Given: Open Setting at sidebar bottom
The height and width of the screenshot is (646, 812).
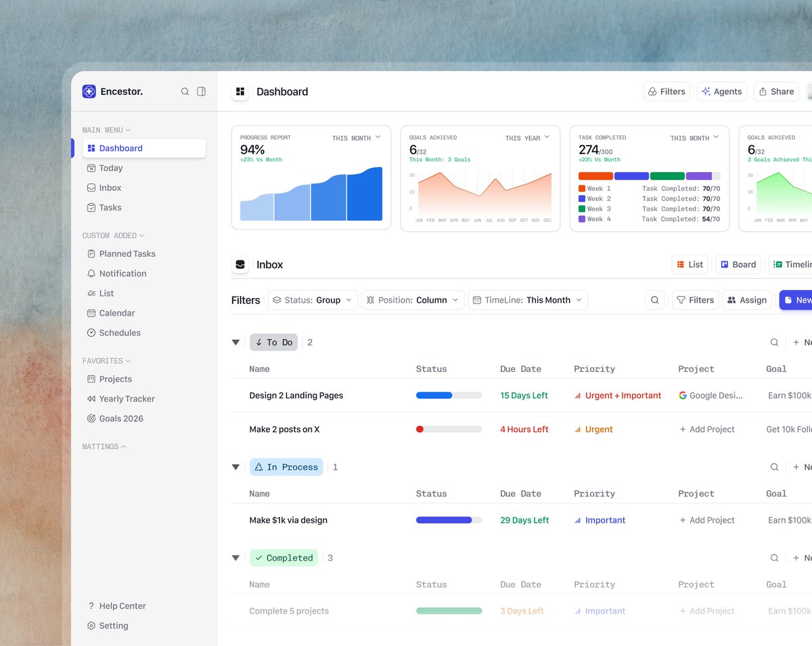Looking at the screenshot, I should point(108,626).
